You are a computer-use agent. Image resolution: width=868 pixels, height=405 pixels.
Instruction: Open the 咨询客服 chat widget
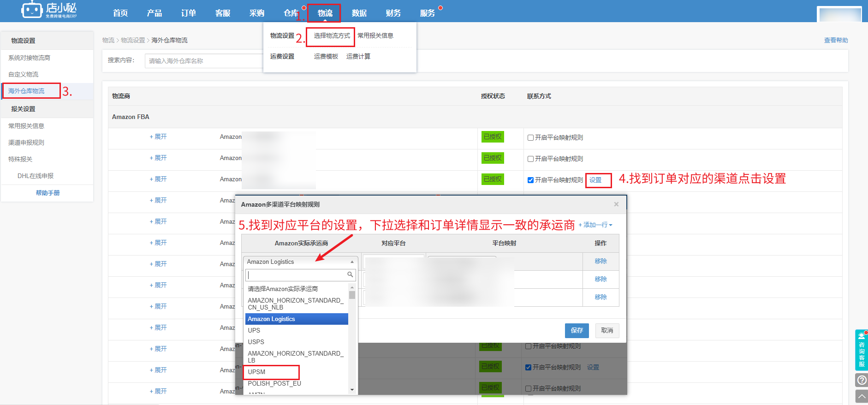click(861, 350)
